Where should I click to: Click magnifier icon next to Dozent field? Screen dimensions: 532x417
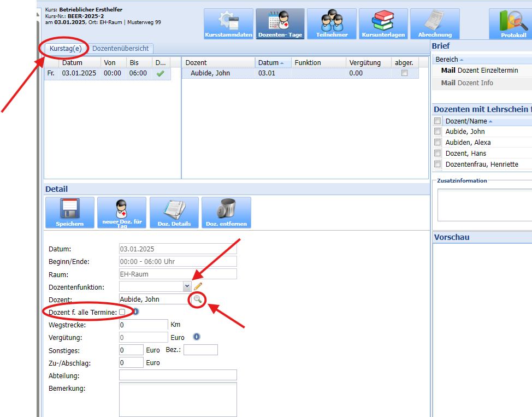point(197,299)
